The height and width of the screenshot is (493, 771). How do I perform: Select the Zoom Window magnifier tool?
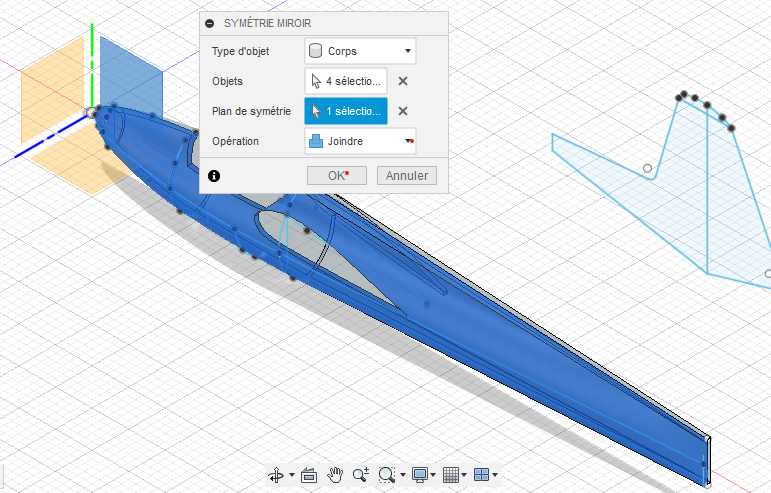(387, 475)
